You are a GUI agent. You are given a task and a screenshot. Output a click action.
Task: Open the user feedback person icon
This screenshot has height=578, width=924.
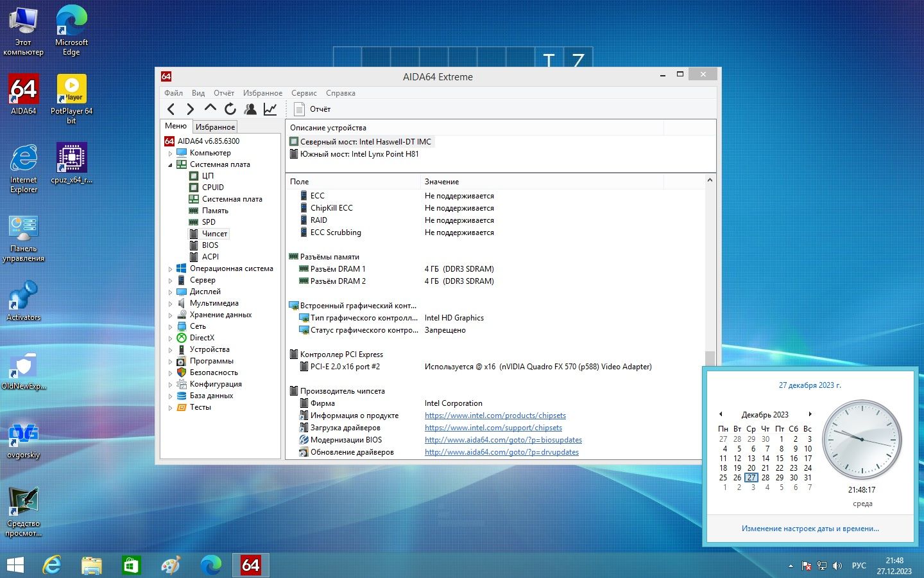pyautogui.click(x=250, y=109)
